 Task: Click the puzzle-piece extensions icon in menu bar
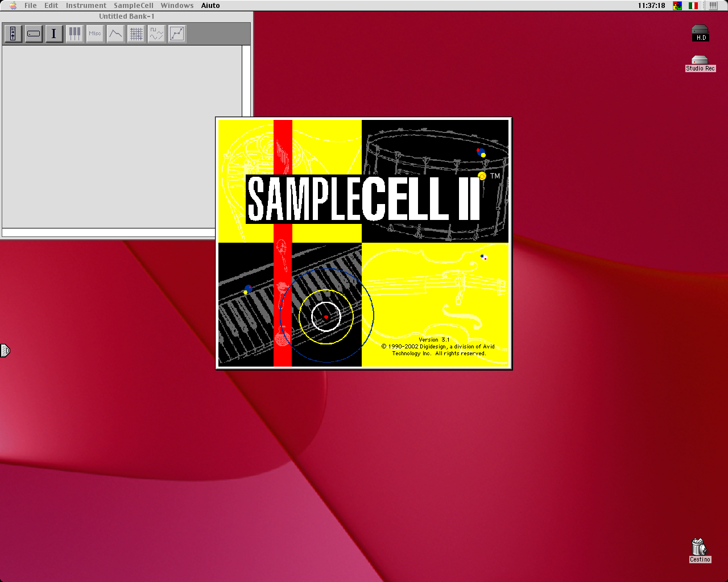(x=677, y=5)
